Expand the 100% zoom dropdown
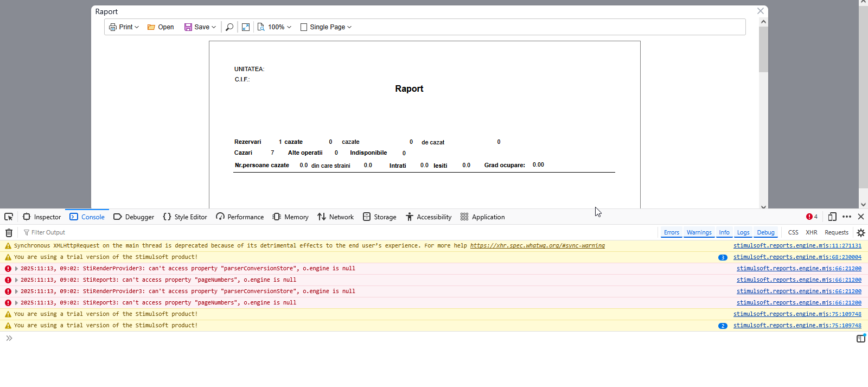The height and width of the screenshot is (387, 868). [x=275, y=27]
